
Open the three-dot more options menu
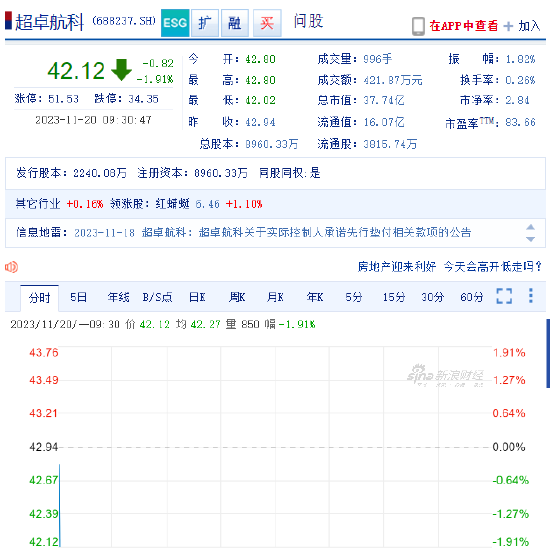click(x=531, y=296)
